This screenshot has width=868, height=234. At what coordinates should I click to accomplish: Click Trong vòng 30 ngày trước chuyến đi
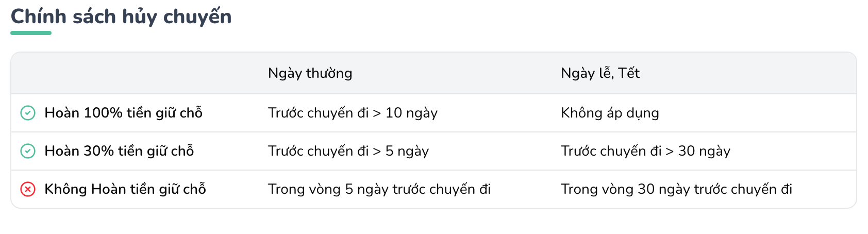(x=676, y=189)
